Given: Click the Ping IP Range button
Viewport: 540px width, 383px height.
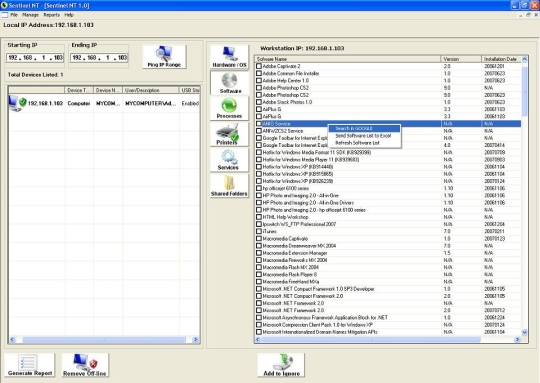Looking at the screenshot, I should point(164,57).
